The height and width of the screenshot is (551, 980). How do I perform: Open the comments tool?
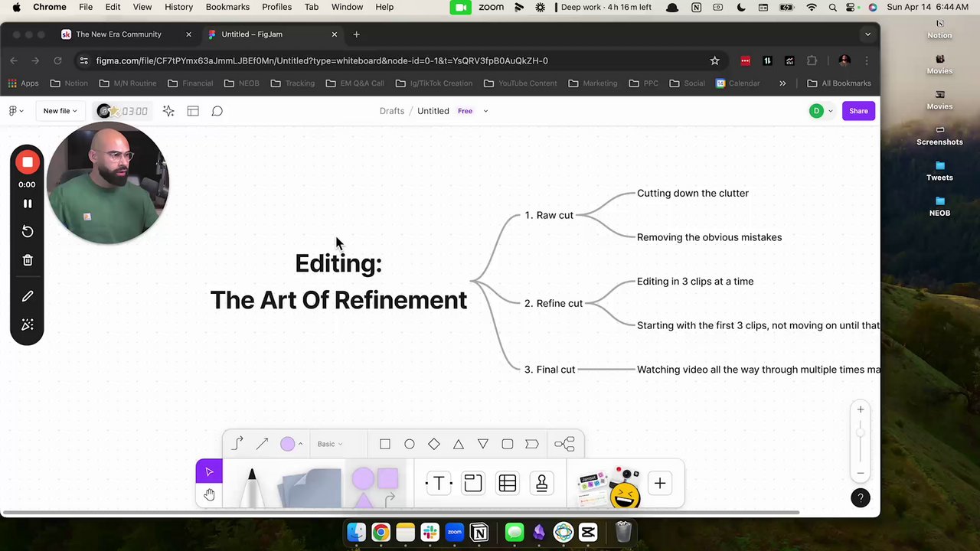pyautogui.click(x=217, y=111)
